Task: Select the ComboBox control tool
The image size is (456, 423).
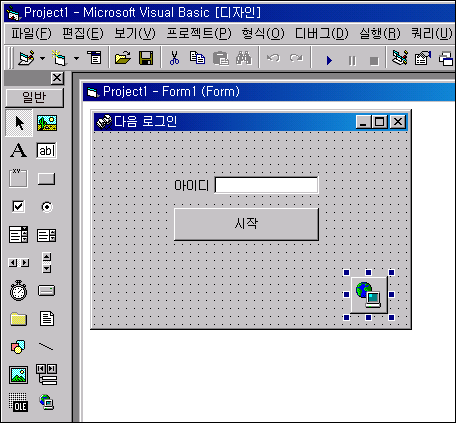Action: coord(19,234)
